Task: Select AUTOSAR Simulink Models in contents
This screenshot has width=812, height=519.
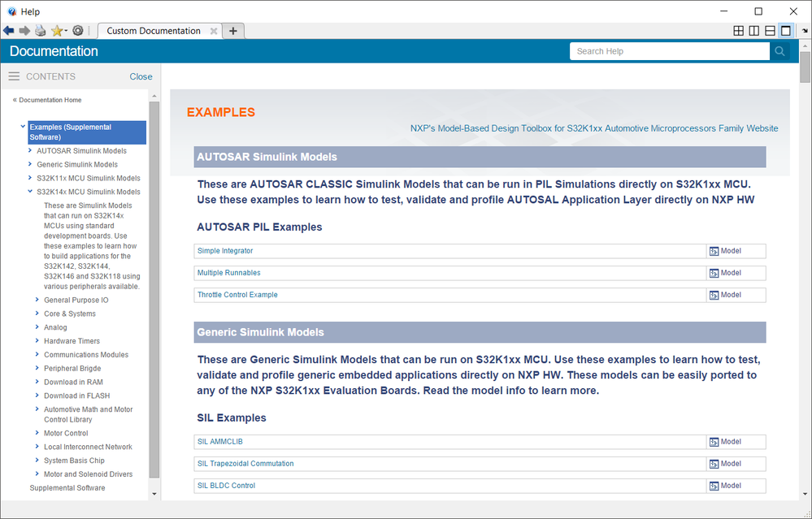Action: pyautogui.click(x=82, y=151)
